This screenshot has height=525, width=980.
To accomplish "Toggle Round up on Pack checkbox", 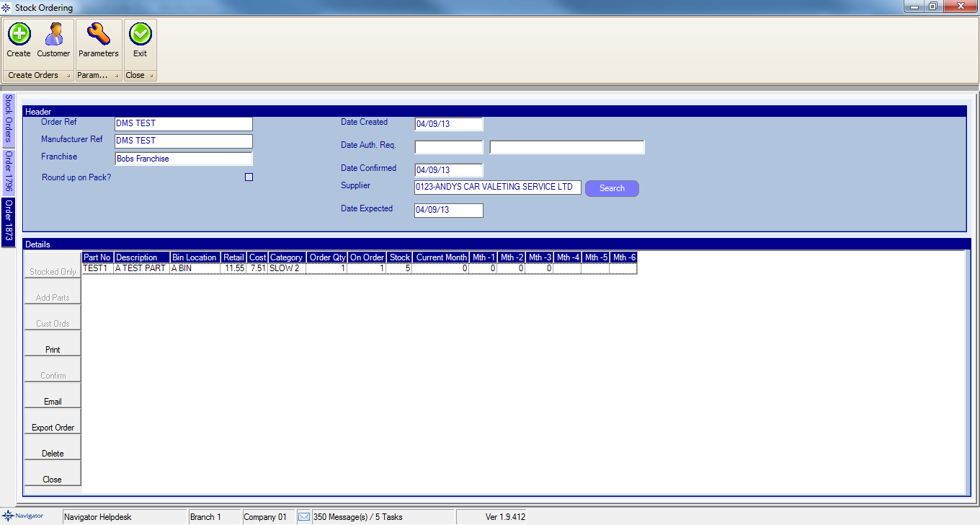I will 249,177.
